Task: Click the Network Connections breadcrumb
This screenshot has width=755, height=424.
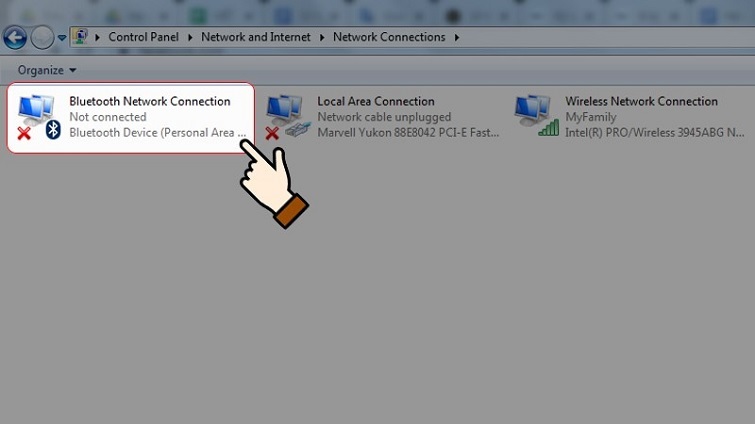Action: (389, 37)
